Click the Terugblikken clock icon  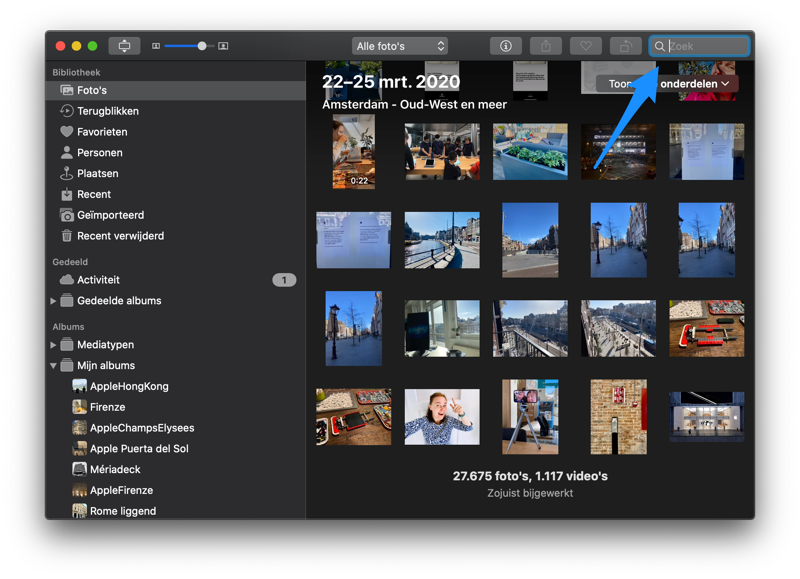[x=66, y=111]
